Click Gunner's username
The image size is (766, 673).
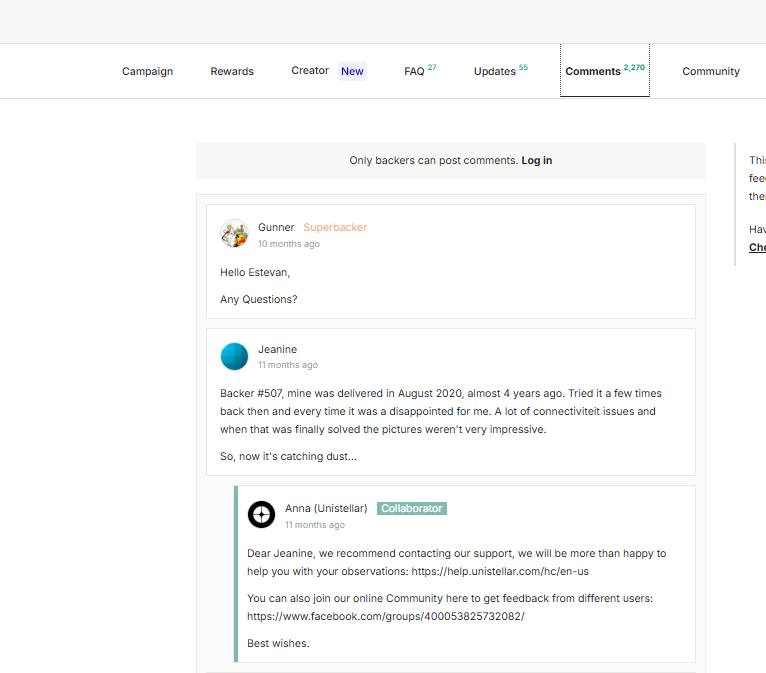coord(276,227)
